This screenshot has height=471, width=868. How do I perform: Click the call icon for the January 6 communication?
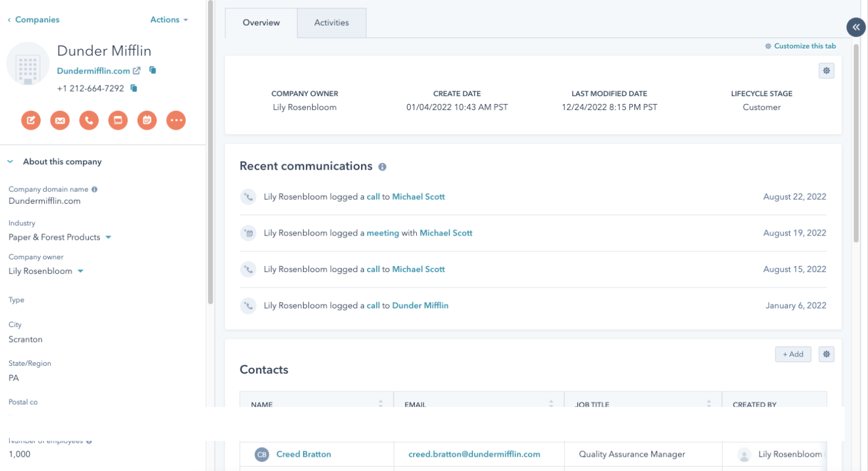click(248, 306)
